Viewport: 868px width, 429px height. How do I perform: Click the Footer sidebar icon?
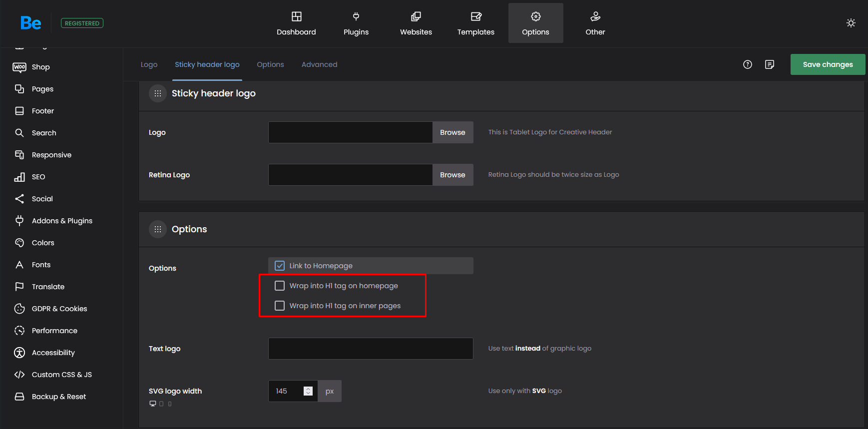tap(19, 111)
